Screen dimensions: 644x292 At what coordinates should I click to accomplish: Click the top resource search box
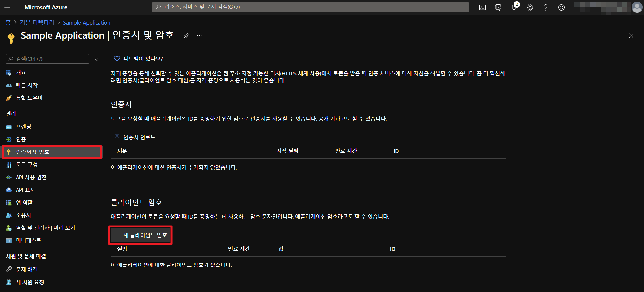coord(310,7)
